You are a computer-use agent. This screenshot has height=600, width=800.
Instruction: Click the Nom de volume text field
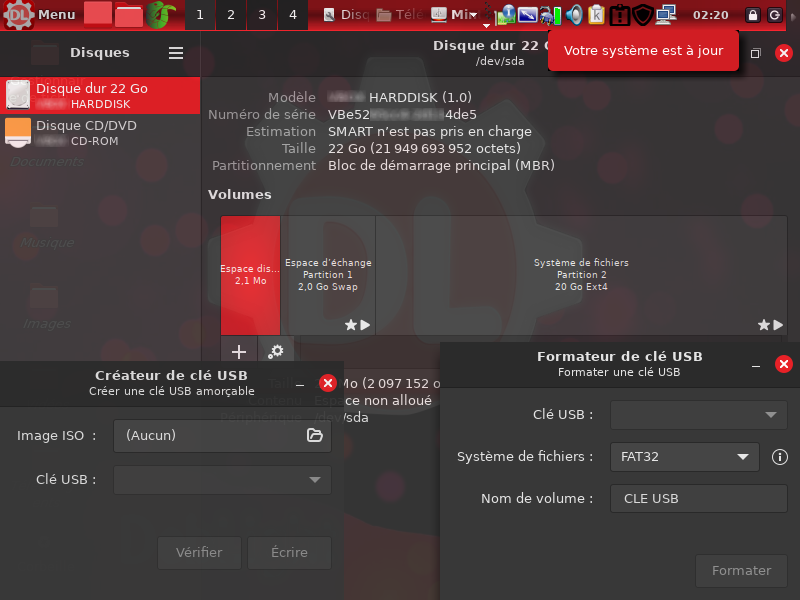click(698, 498)
